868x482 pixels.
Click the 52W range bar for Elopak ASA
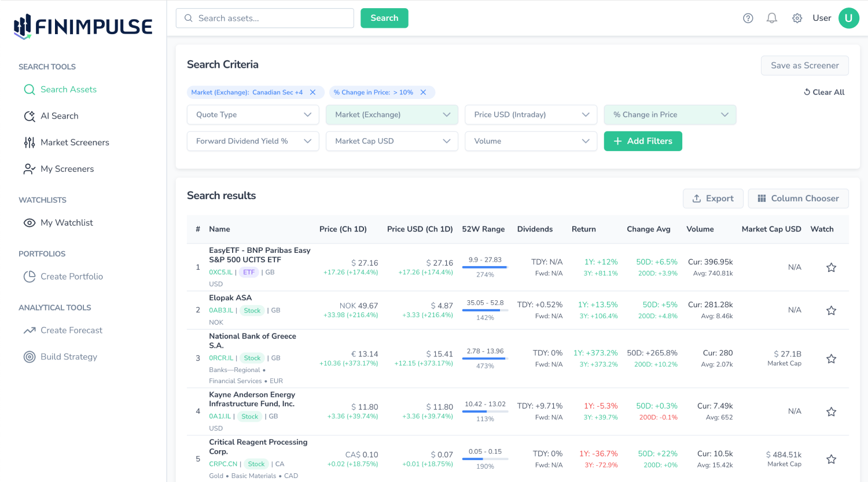485,310
